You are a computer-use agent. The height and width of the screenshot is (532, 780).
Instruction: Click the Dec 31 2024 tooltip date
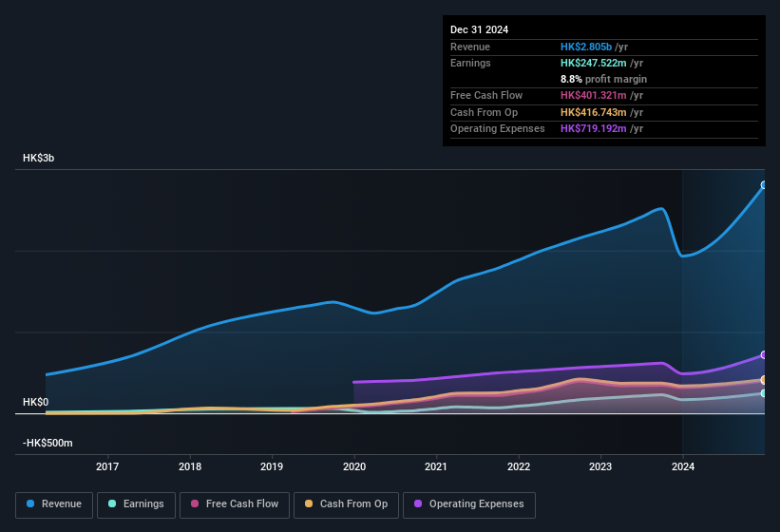[x=479, y=29]
